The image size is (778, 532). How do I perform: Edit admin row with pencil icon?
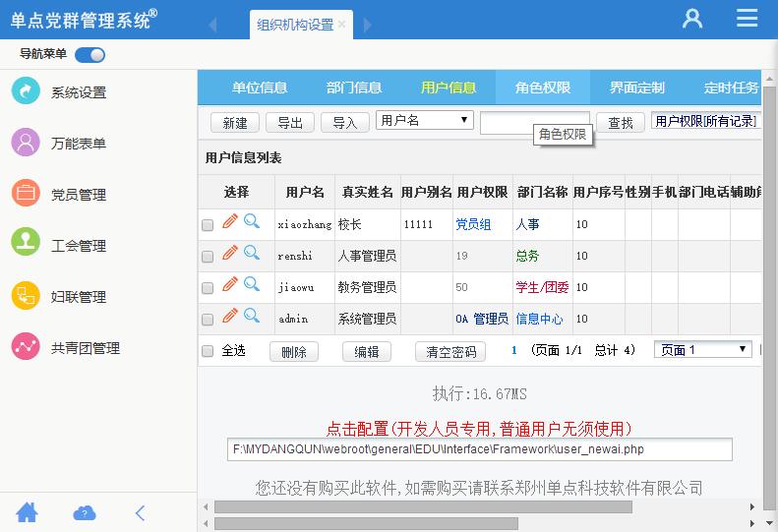pyautogui.click(x=230, y=315)
